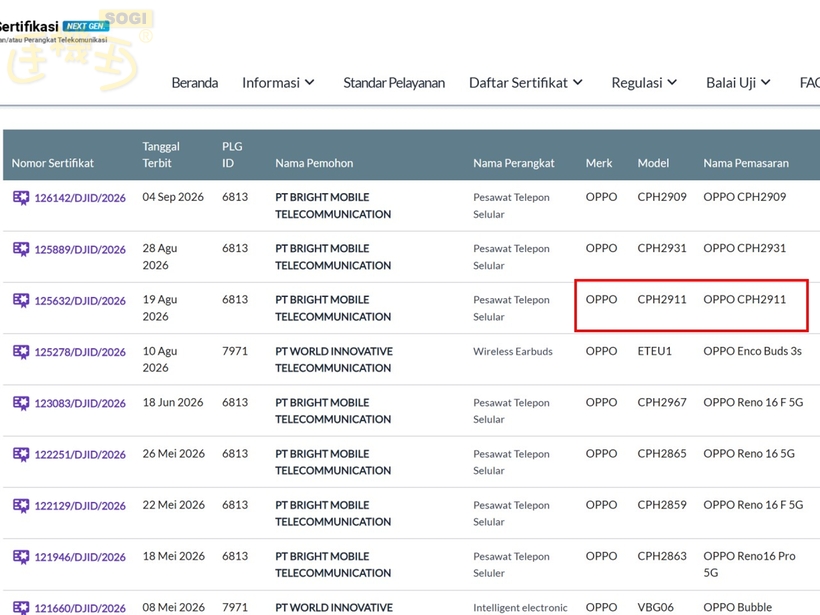Select model cell CPH2967
Screen dimensions: 820x615
pyautogui.click(x=662, y=402)
